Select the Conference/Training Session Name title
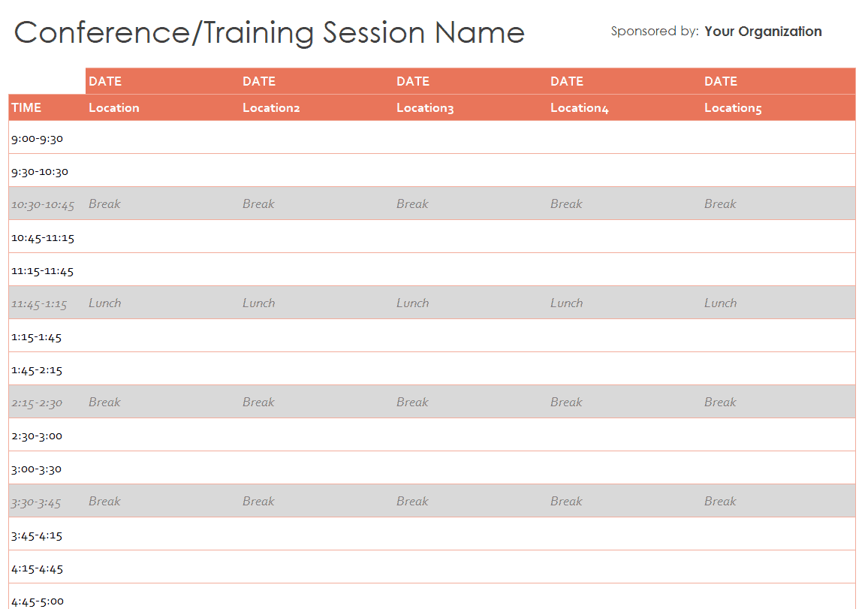 point(269,32)
